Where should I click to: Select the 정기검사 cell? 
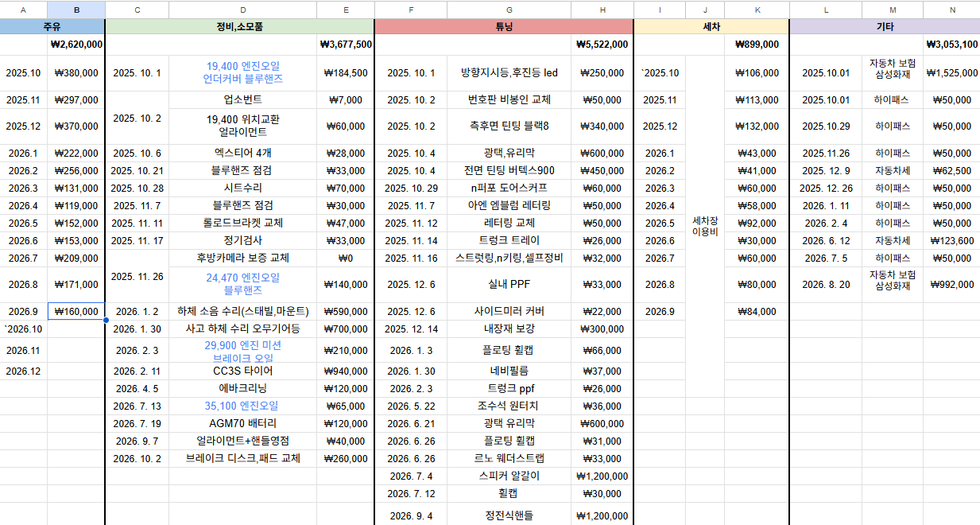pyautogui.click(x=242, y=240)
